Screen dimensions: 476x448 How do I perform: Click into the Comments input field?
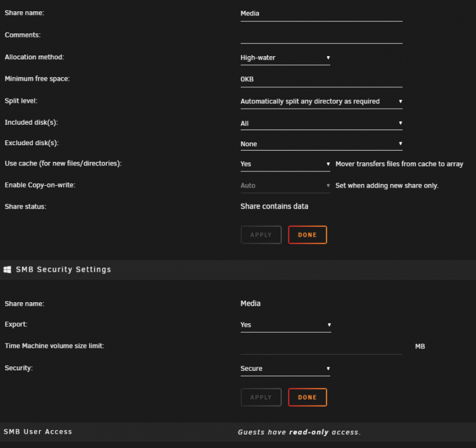321,36
